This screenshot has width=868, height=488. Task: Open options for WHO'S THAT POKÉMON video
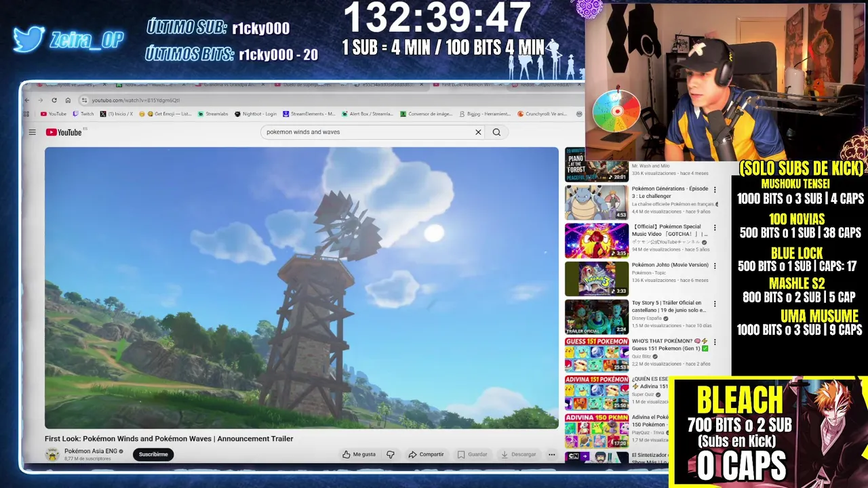coord(714,342)
